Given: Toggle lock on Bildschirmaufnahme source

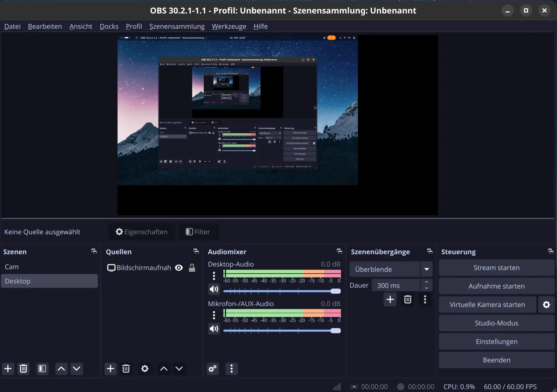Looking at the screenshot, I should (x=192, y=268).
